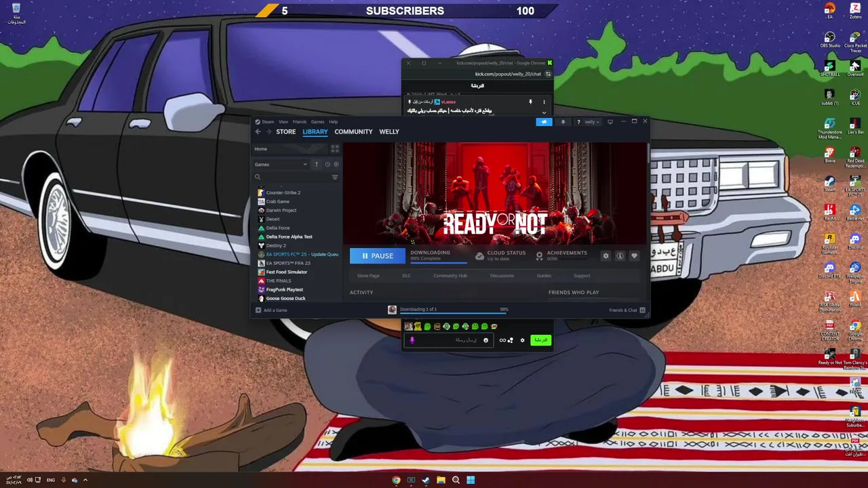Open emoji picker in Kick chat input
Screen dimensions: 868x488
486,340
